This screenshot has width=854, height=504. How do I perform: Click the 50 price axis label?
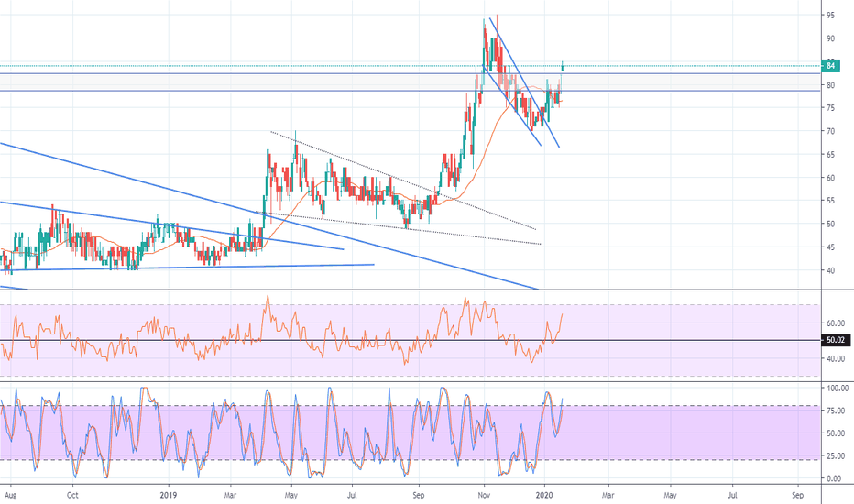click(830, 224)
